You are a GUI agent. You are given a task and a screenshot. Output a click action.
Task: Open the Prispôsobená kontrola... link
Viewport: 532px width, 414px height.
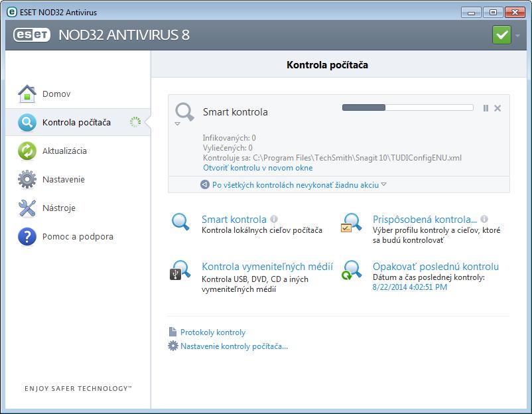pyautogui.click(x=425, y=219)
